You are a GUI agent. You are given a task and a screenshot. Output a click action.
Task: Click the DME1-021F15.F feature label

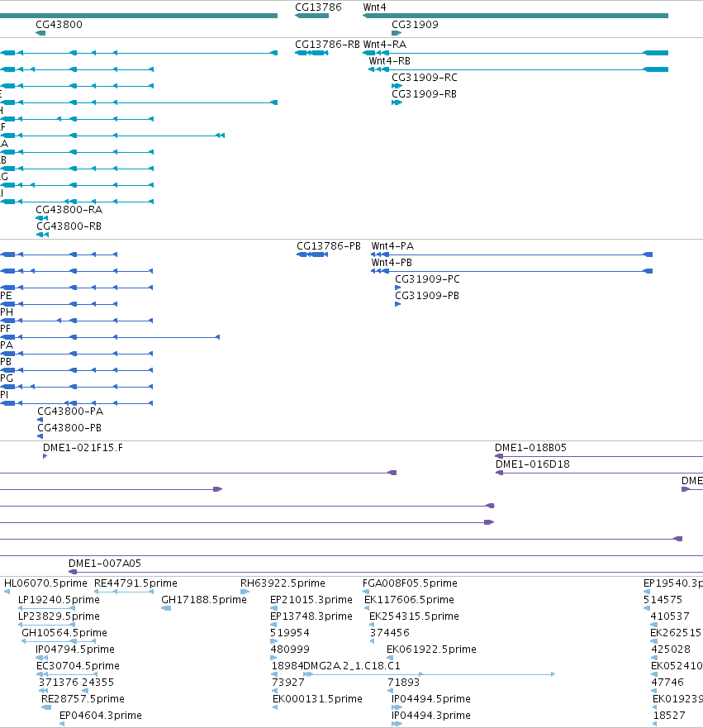click(83, 448)
